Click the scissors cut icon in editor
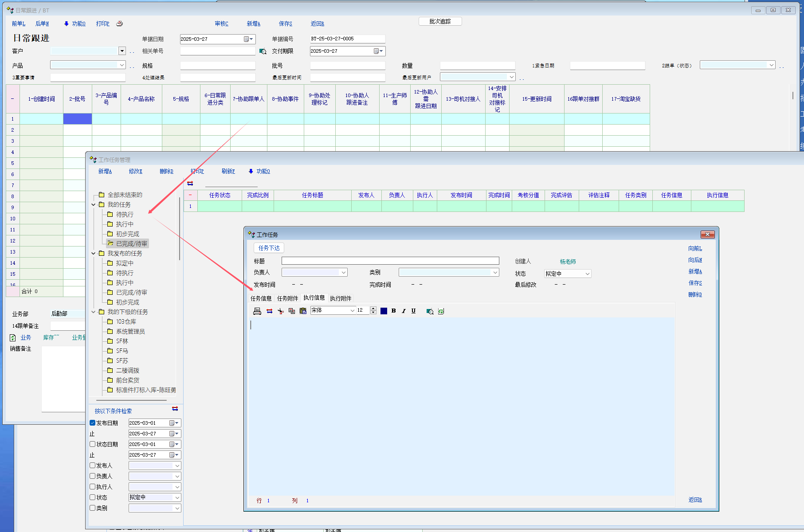The width and height of the screenshot is (804, 532). pyautogui.click(x=280, y=311)
